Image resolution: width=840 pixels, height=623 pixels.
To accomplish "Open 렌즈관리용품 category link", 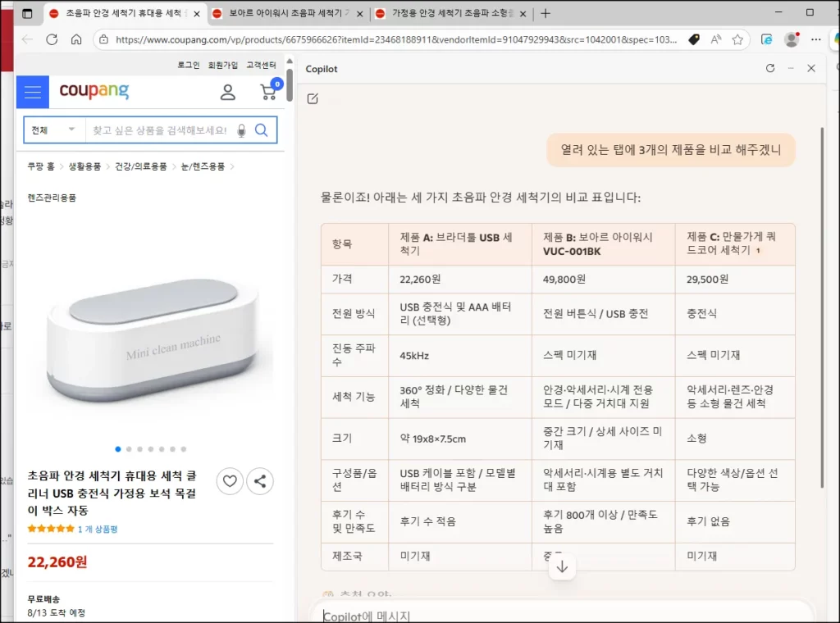I will pyautogui.click(x=52, y=198).
